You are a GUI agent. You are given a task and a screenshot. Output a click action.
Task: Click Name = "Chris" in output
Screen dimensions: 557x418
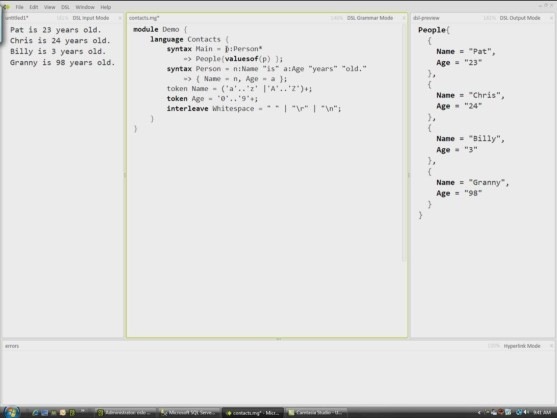tap(470, 95)
